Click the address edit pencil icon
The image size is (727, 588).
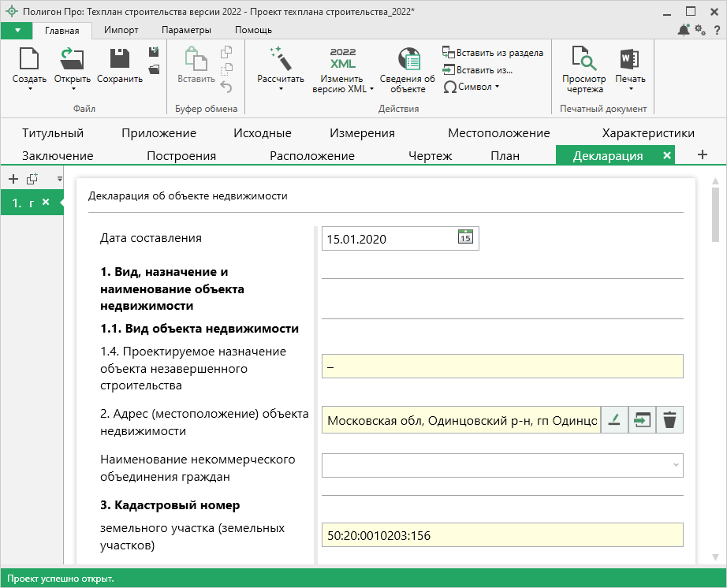(615, 420)
